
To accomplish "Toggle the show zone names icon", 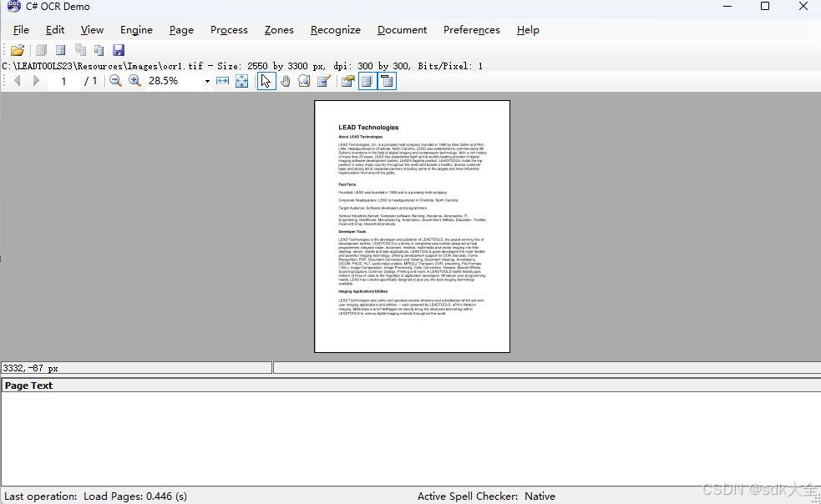I will (x=387, y=81).
